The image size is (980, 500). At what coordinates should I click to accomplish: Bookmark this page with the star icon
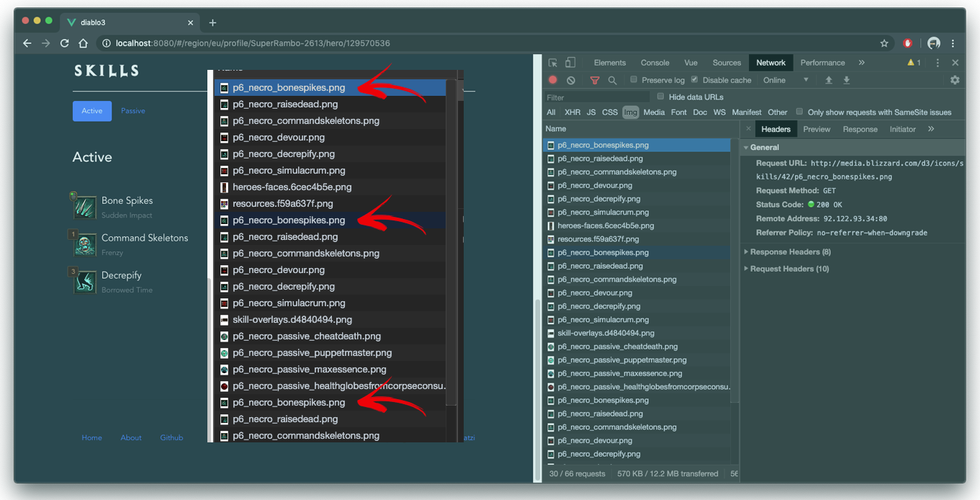point(884,43)
